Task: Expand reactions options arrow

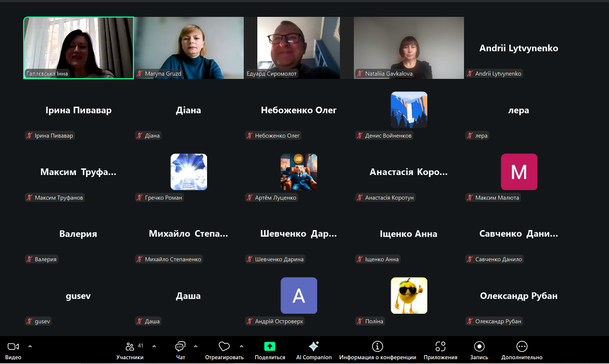Action: pos(242,346)
